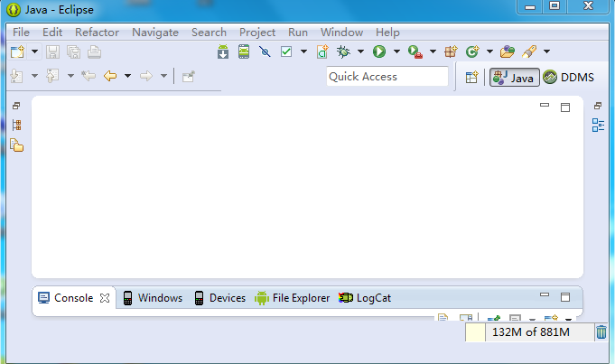The height and width of the screenshot is (364, 615).
Task: Open the Debug dropdown arrow
Action: pos(360,51)
